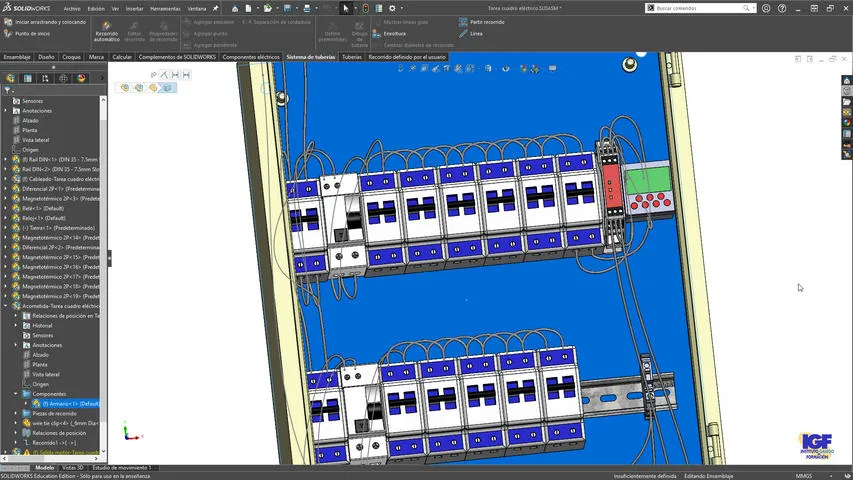The image size is (853, 480).
Task: Click the Punto de inicio command
Action: (x=27, y=34)
